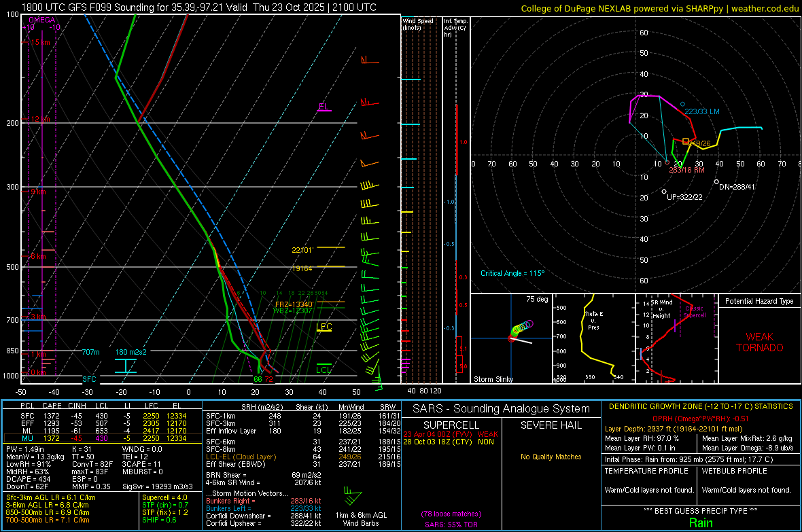Image resolution: width=802 pixels, height=532 pixels.
Task: Select the SFC parcel row
Action: [x=102, y=416]
